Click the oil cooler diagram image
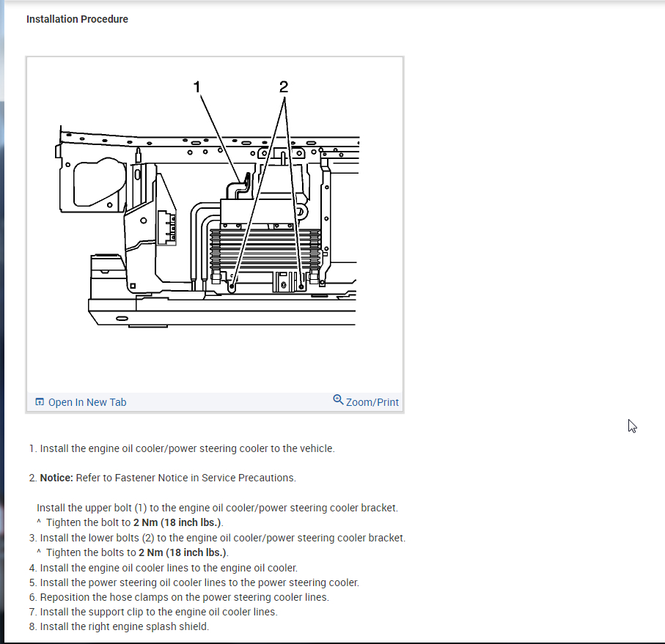Viewport: 665px width, 644px height. pos(215,224)
